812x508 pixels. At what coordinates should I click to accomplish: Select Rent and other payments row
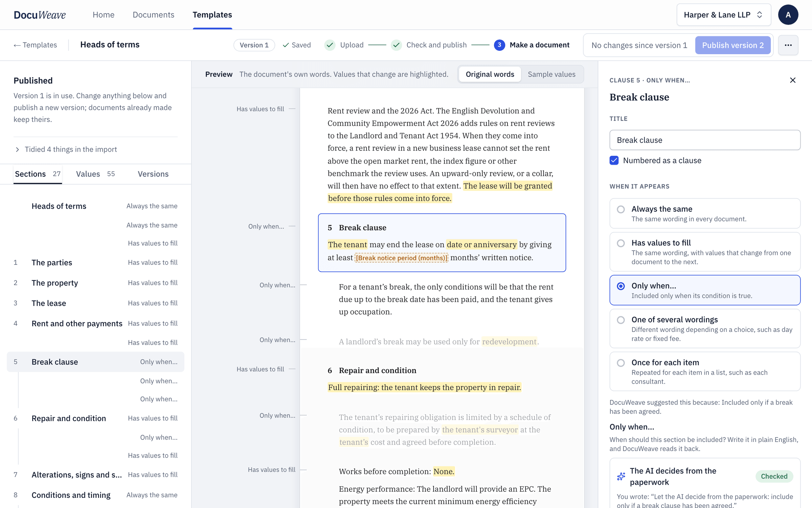click(95, 323)
